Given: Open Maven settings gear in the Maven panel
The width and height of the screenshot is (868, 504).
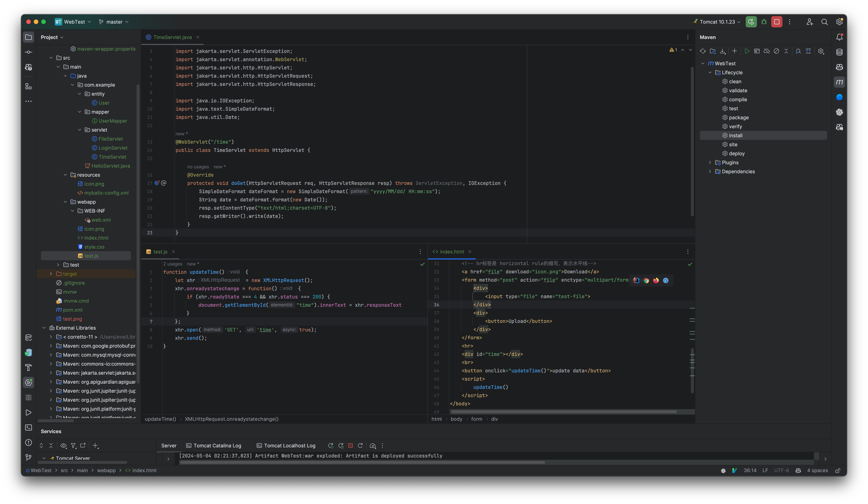Looking at the screenshot, I should click(x=821, y=51).
